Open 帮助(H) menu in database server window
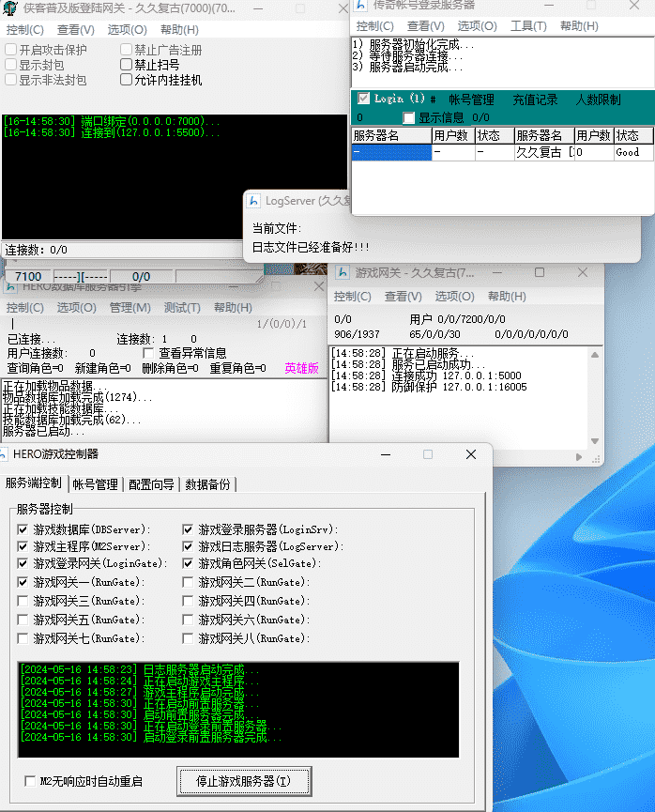The width and height of the screenshot is (655, 812). tap(233, 308)
